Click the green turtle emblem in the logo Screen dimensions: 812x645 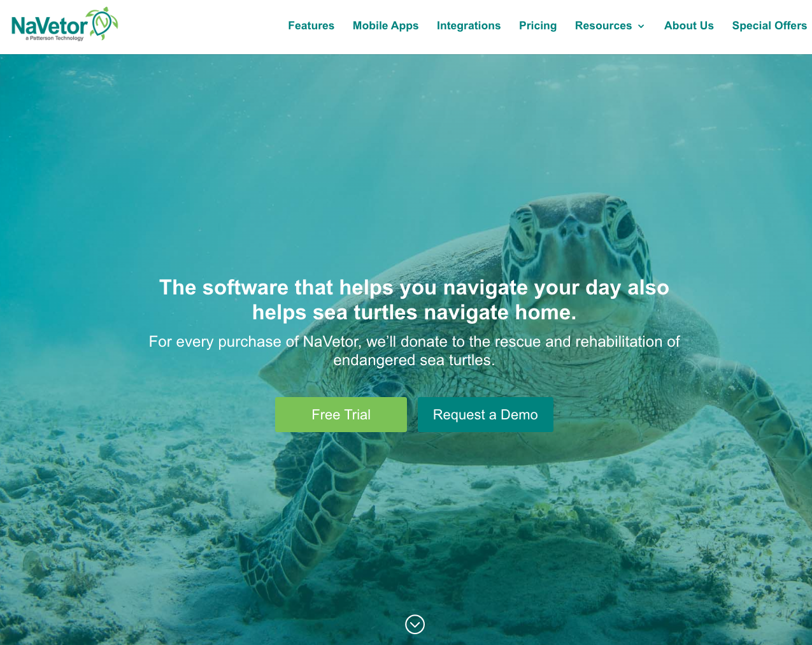click(104, 23)
